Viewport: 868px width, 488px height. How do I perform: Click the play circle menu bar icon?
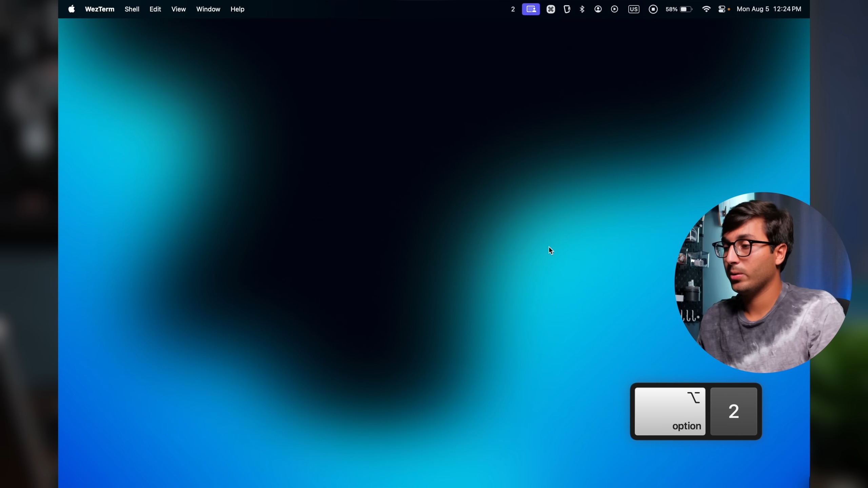click(x=614, y=9)
